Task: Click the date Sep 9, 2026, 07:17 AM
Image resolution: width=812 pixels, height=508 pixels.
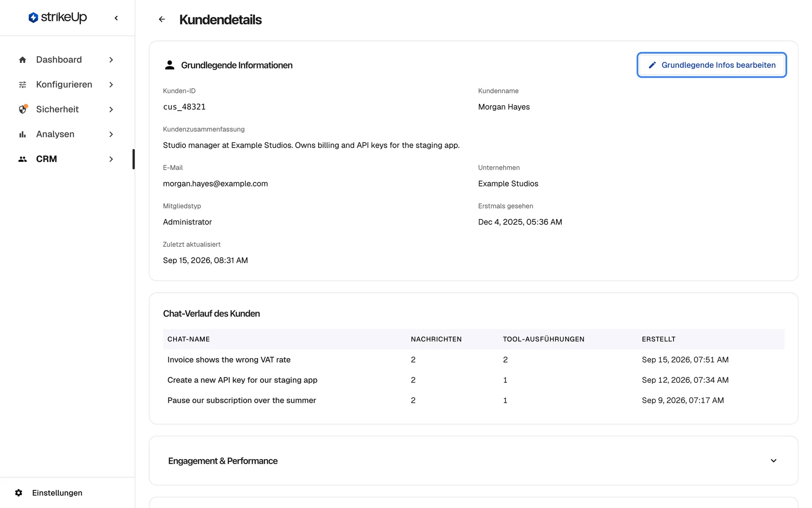Action: (x=683, y=401)
